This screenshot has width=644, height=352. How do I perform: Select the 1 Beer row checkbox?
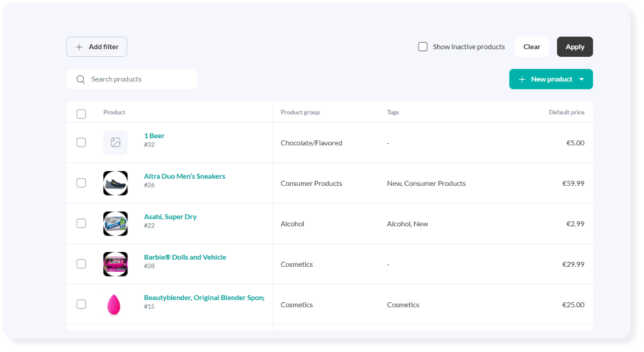pyautogui.click(x=82, y=142)
